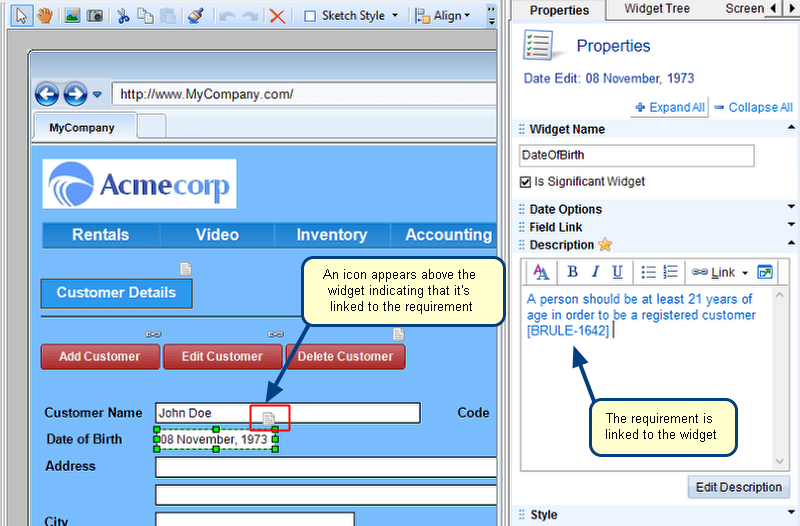Switch to the Widget Tree tab
Viewport: 800px width, 526px height.
click(659, 9)
